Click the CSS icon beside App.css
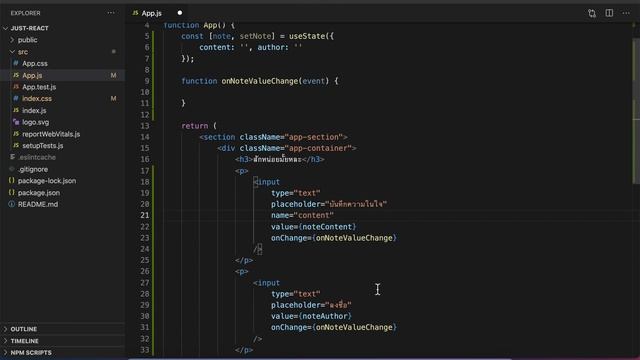 coord(16,63)
